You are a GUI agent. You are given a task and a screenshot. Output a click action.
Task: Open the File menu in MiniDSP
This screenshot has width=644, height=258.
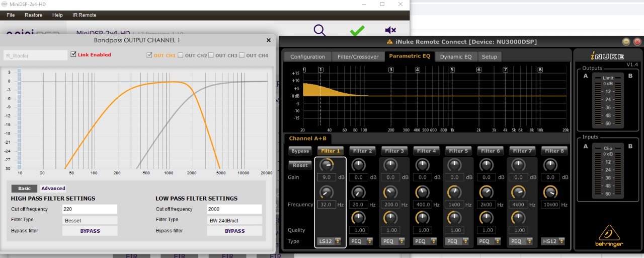pyautogui.click(x=11, y=15)
